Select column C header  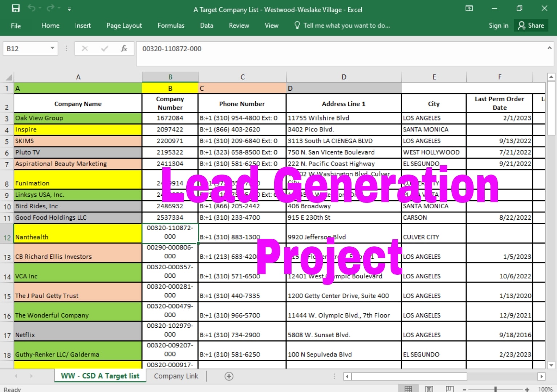(x=243, y=77)
